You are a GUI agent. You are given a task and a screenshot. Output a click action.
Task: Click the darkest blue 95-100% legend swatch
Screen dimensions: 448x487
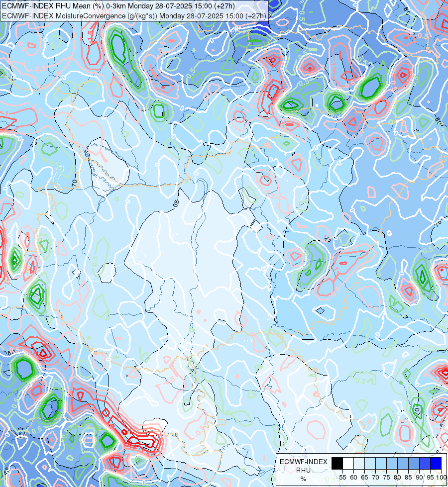pyautogui.click(x=436, y=463)
